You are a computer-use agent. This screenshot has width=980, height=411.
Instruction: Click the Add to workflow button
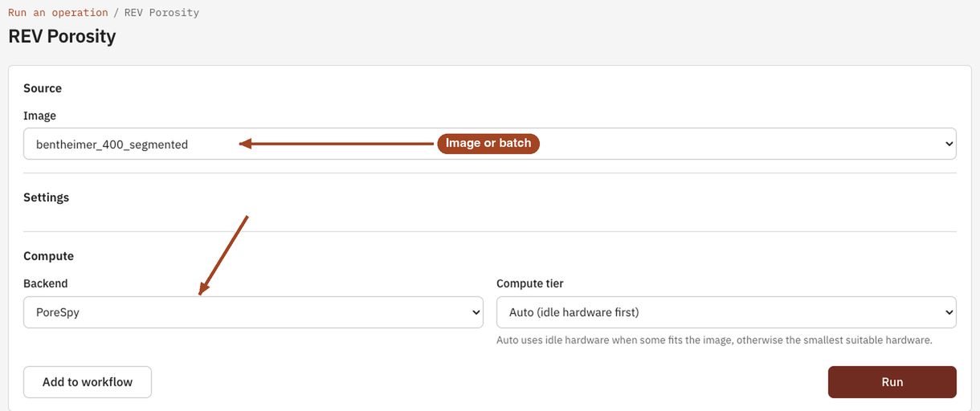[88, 382]
